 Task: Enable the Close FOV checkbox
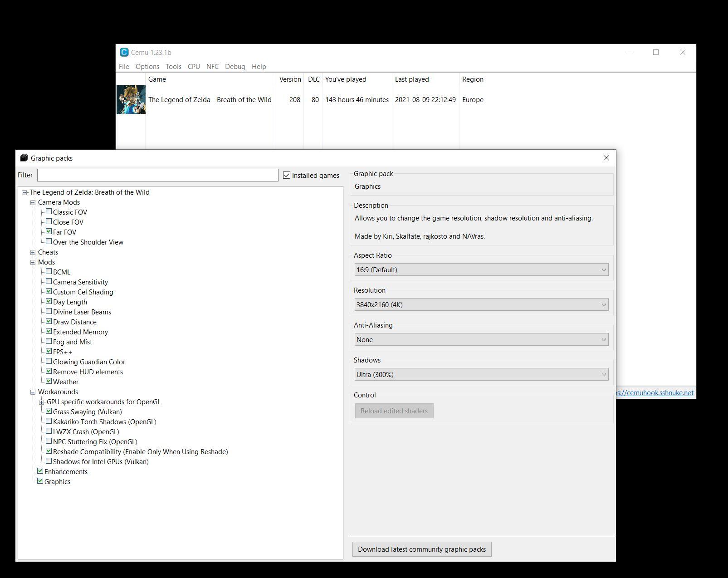pyautogui.click(x=49, y=221)
